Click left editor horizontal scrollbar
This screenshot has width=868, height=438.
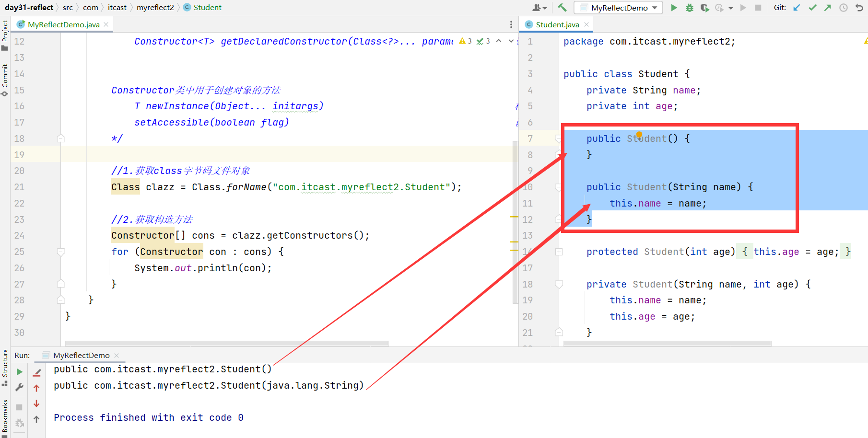[227, 343]
